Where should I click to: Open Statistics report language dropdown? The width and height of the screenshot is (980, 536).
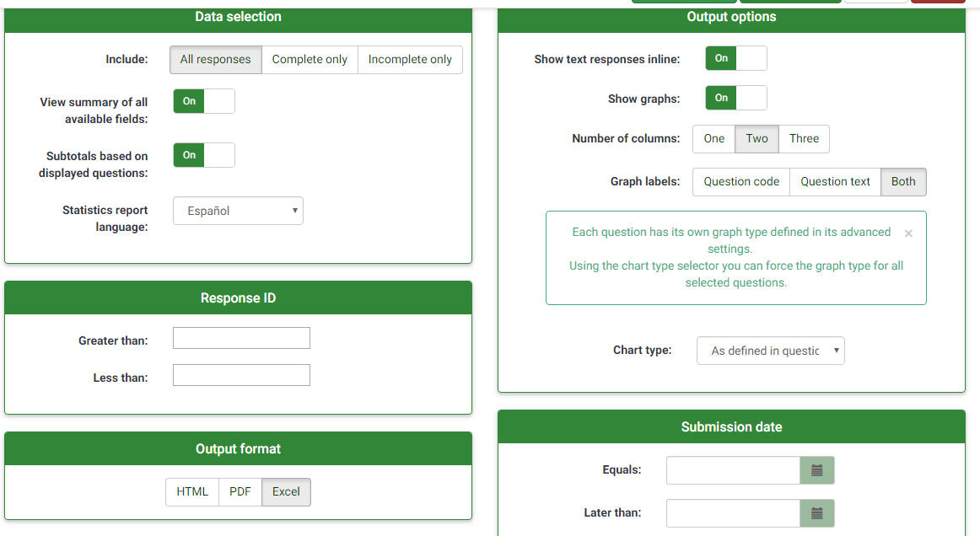[238, 211]
